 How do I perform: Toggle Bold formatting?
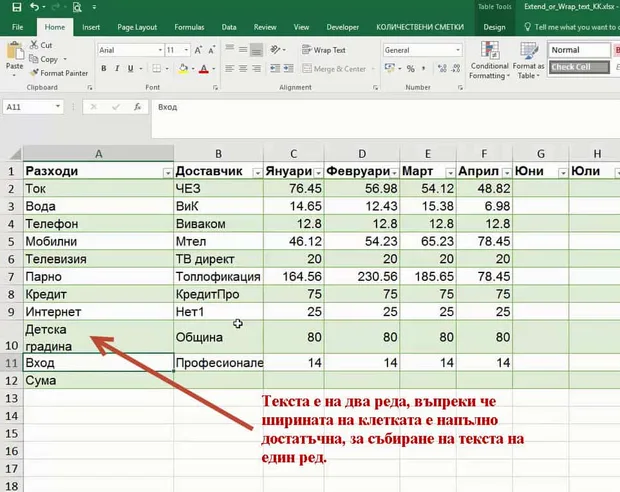pos(104,68)
